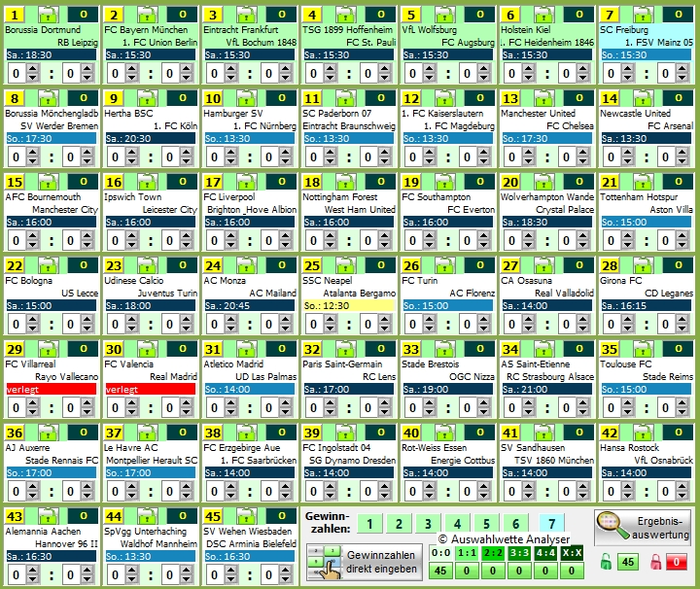Select Gewinnzahl 6 button

(x=515, y=524)
